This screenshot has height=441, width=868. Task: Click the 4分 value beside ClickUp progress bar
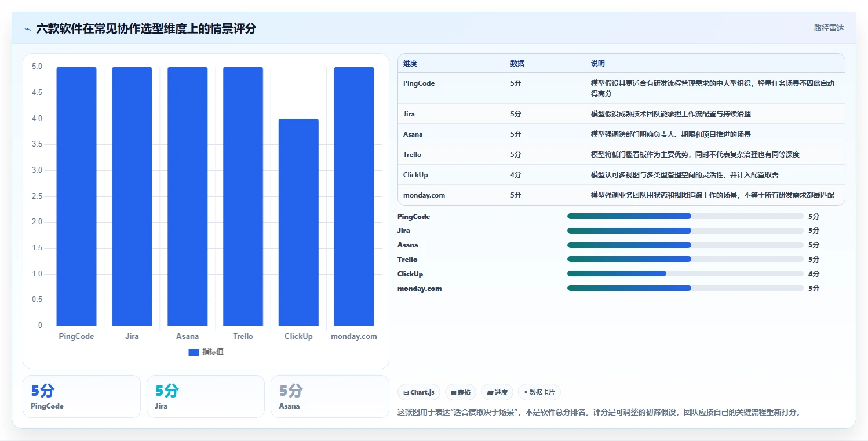click(814, 274)
